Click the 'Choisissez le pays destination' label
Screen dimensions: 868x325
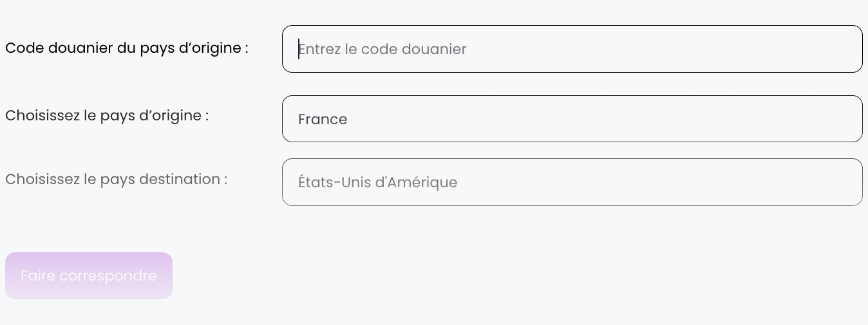116,179
